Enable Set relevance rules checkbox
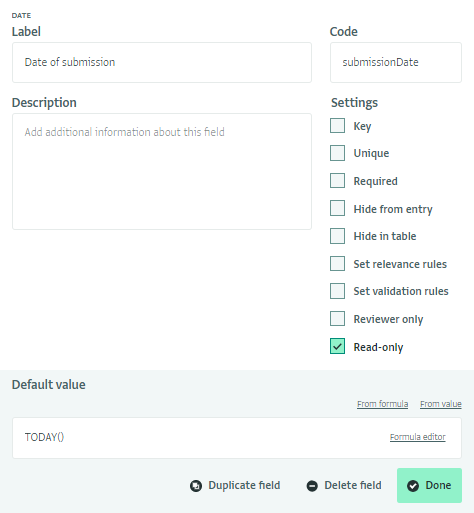Screen dimensions: 474x513 tap(337, 264)
